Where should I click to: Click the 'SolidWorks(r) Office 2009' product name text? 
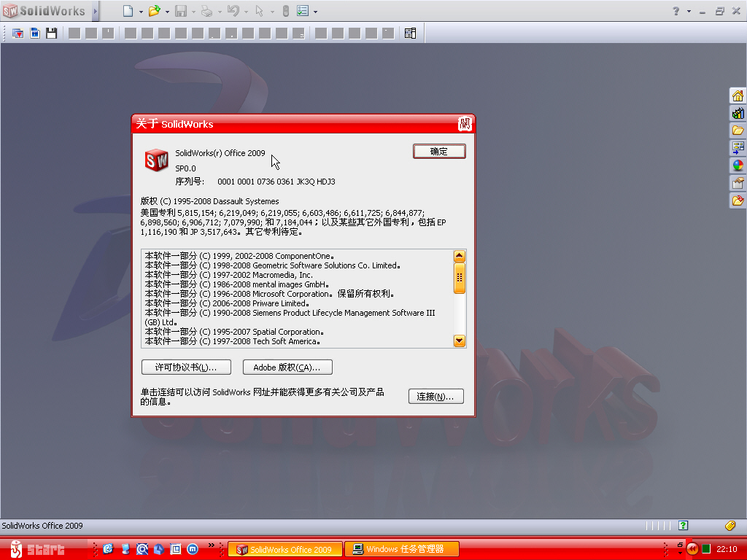220,153
